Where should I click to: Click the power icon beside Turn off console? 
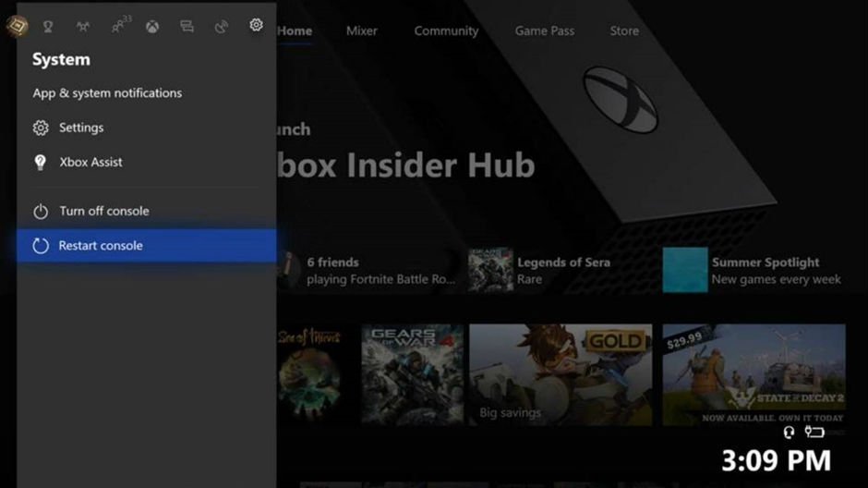coord(41,212)
